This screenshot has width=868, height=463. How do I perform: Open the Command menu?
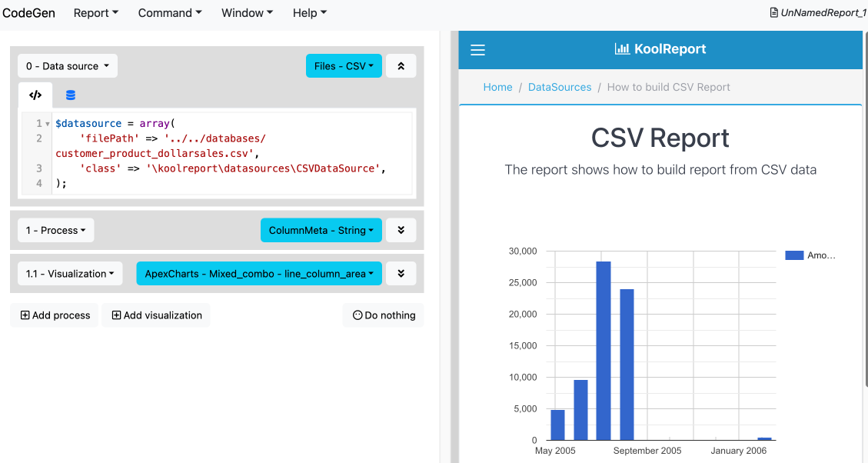click(170, 13)
